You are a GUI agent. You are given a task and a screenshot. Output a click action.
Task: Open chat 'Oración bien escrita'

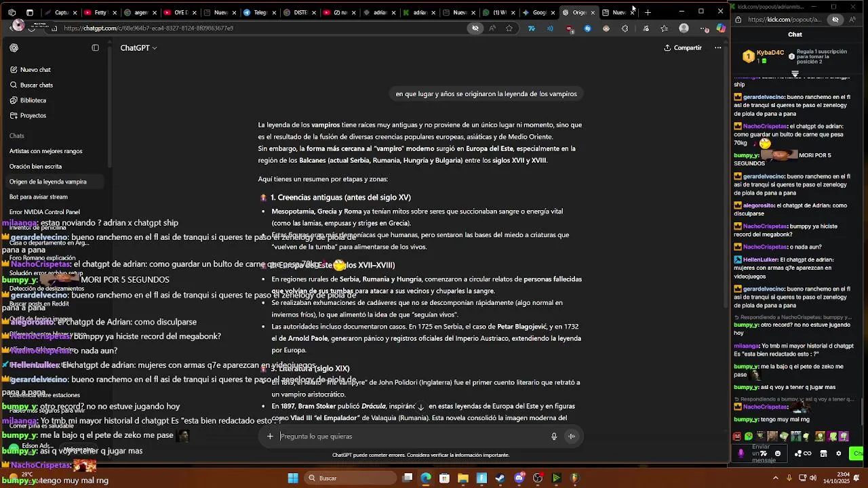tap(35, 167)
